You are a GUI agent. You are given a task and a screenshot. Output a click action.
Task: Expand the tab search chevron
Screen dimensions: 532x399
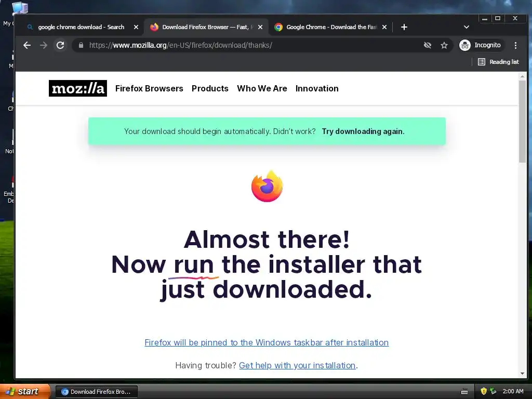click(x=467, y=27)
